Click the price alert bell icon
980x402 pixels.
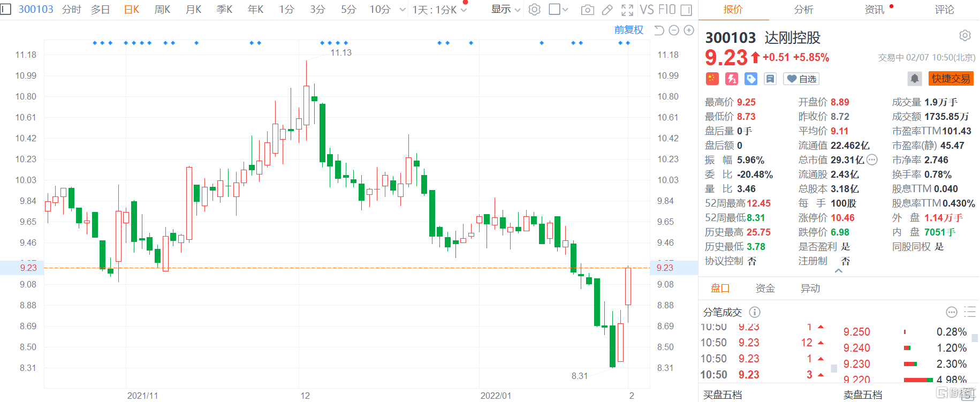click(x=915, y=79)
